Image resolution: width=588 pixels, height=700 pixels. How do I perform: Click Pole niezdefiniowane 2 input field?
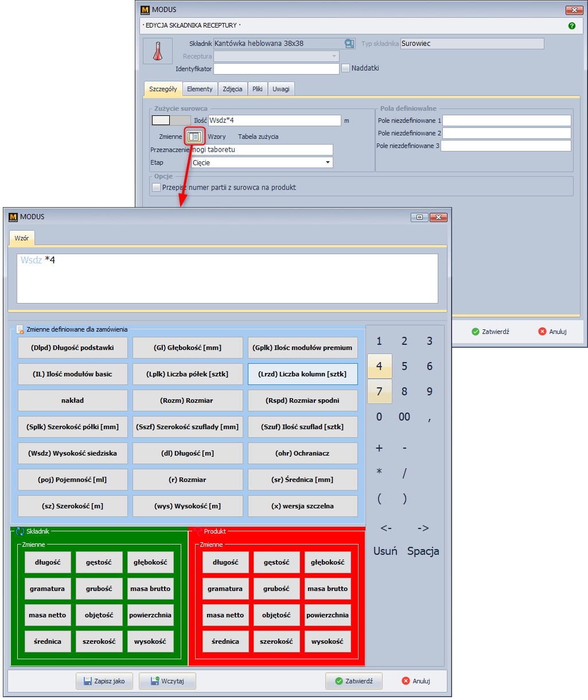tap(507, 133)
